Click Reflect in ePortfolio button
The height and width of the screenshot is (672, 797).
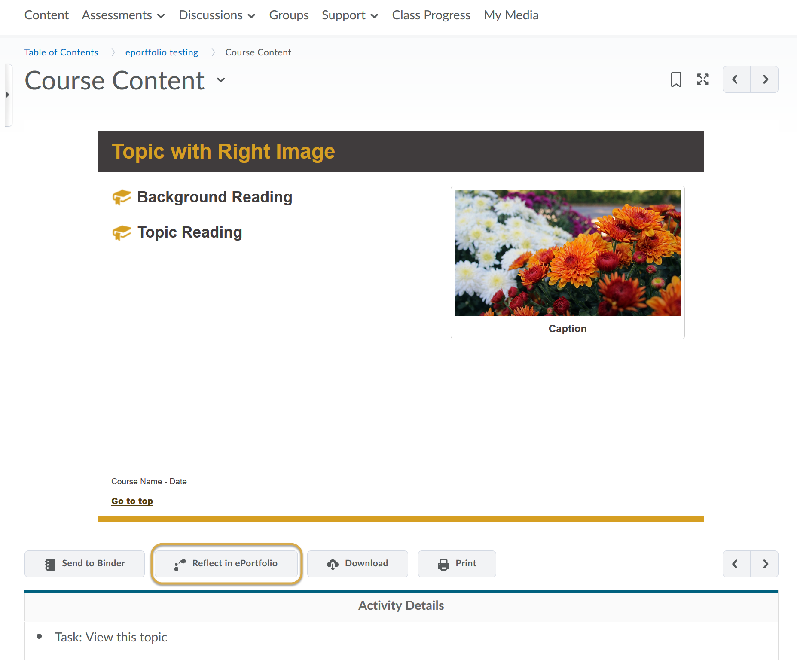226,564
